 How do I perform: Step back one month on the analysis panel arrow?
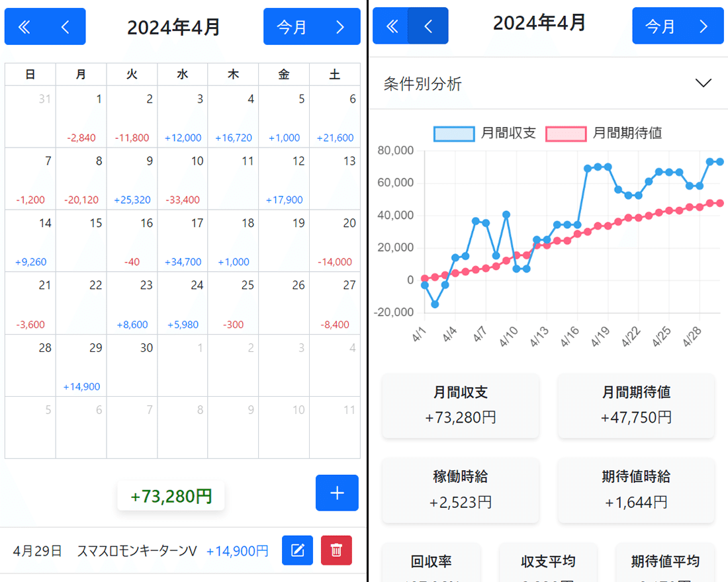[x=429, y=25]
